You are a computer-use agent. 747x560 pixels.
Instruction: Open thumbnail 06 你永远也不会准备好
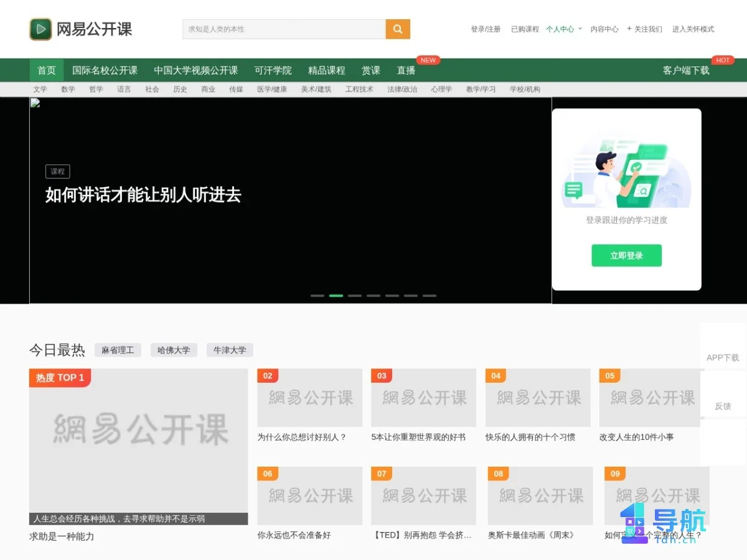point(309,496)
